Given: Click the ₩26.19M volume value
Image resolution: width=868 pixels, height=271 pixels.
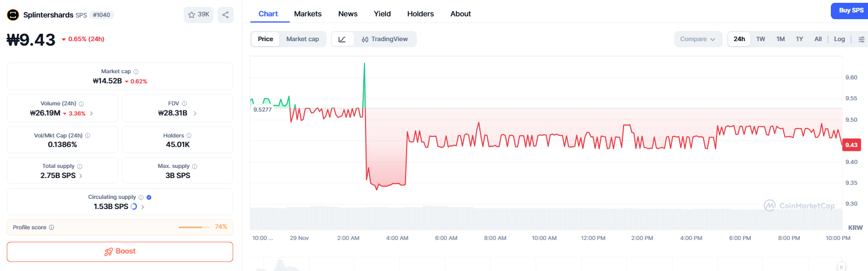Looking at the screenshot, I should (x=45, y=113).
